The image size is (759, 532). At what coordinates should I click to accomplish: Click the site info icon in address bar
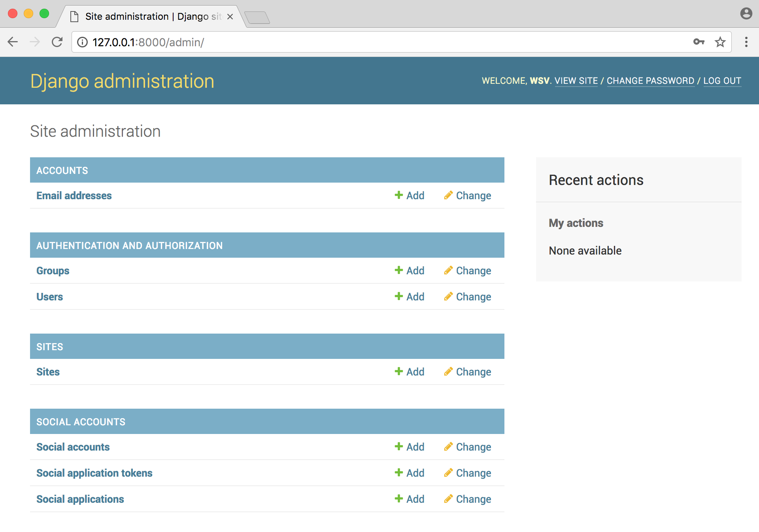pyautogui.click(x=82, y=42)
